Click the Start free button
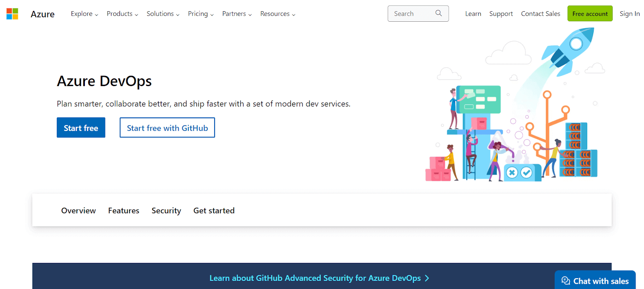Image resolution: width=644 pixels, height=289 pixels. [80, 127]
